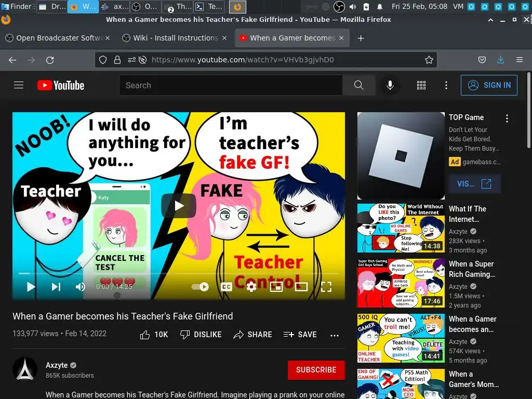Switch to the Te... terminal taskbar item

(x=210, y=6)
